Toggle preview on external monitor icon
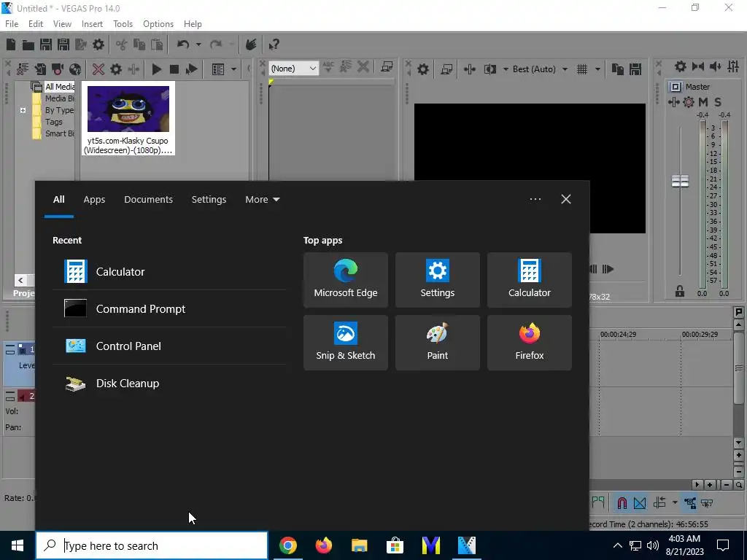The image size is (747, 560). click(446, 69)
